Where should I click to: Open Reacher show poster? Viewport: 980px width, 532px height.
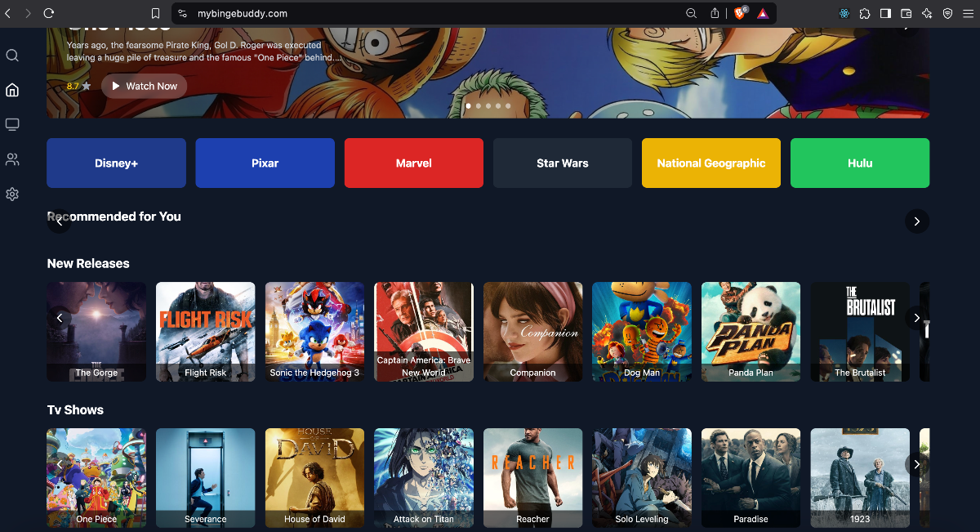pyautogui.click(x=533, y=478)
